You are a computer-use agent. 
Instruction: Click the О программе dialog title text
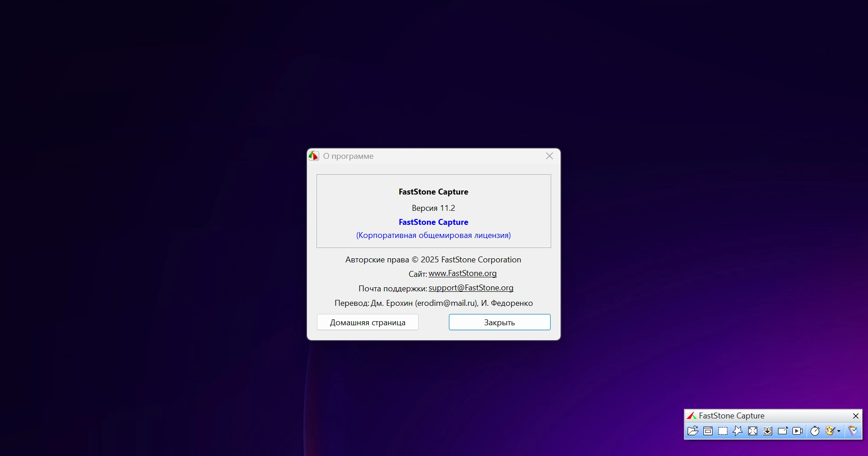[x=348, y=156]
